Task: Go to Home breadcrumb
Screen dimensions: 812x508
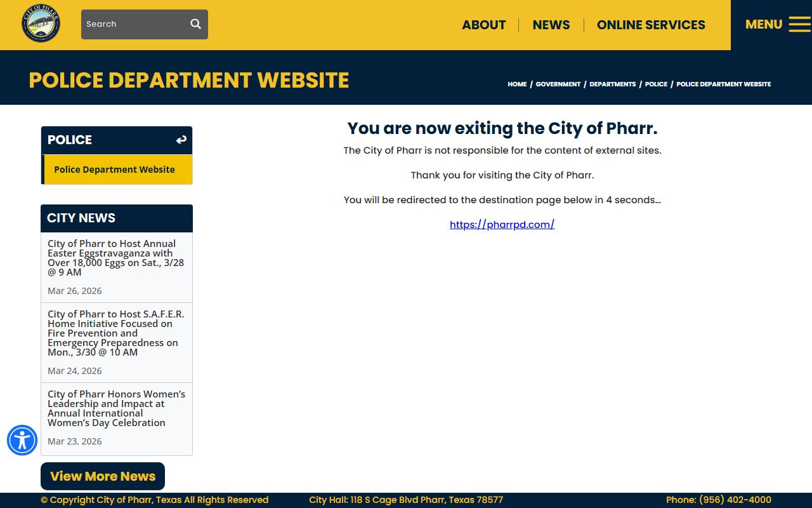Action: pyautogui.click(x=517, y=84)
